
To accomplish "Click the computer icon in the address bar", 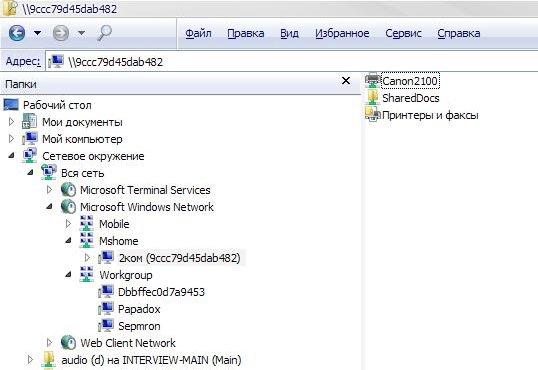I will pyautogui.click(x=56, y=62).
